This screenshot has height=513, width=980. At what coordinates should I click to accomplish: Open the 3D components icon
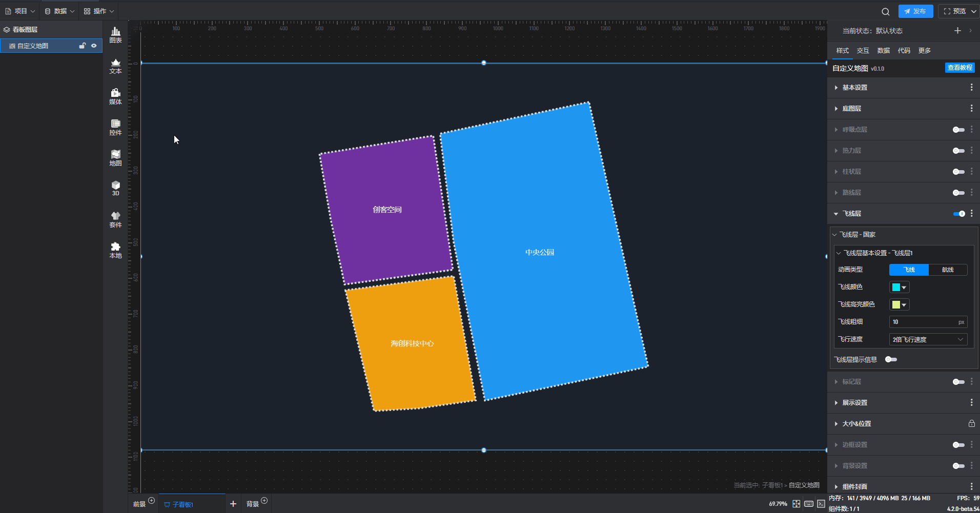tap(115, 188)
